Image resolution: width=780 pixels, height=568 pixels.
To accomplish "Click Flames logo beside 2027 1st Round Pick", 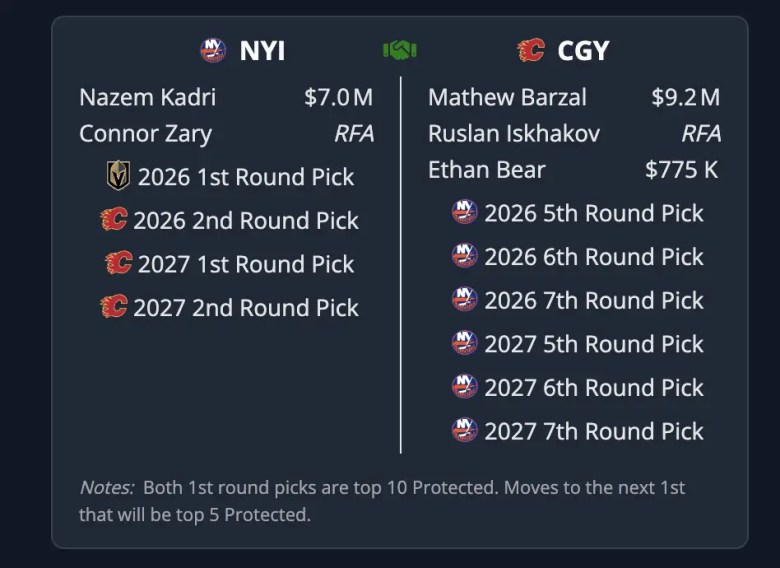I will [x=118, y=263].
